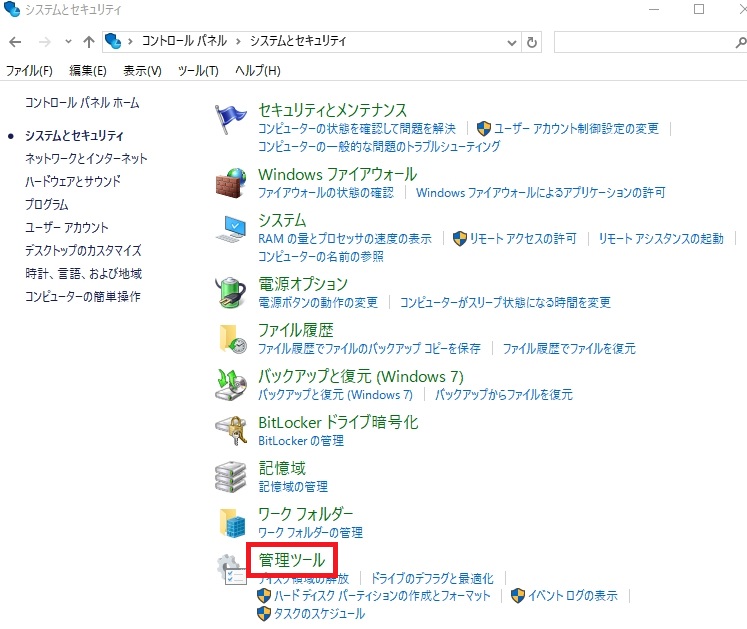Click 電源ボタンの動作の変更
747x629 pixels.
tap(318, 302)
